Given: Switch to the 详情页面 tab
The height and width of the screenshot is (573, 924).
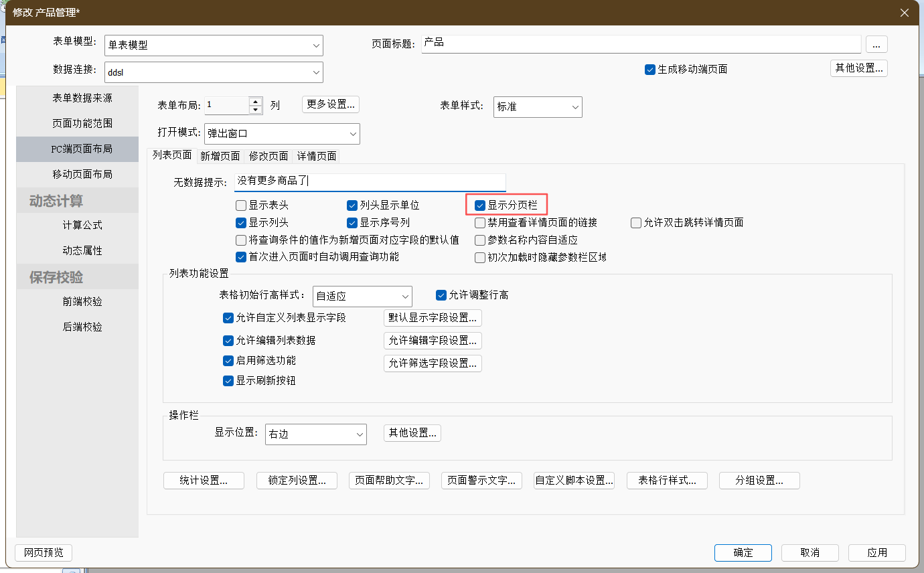Looking at the screenshot, I should click(x=317, y=156).
